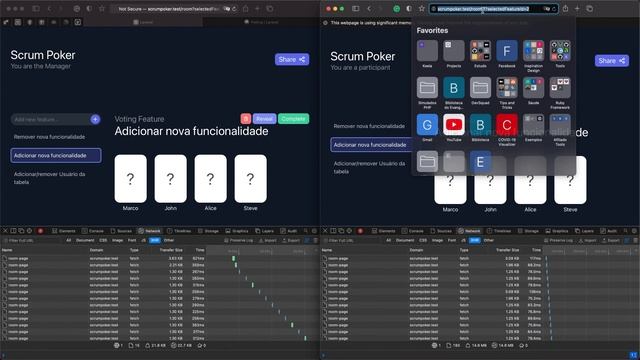
Task: Click the Transfer Size column header in left inspector
Action: (x=171, y=250)
